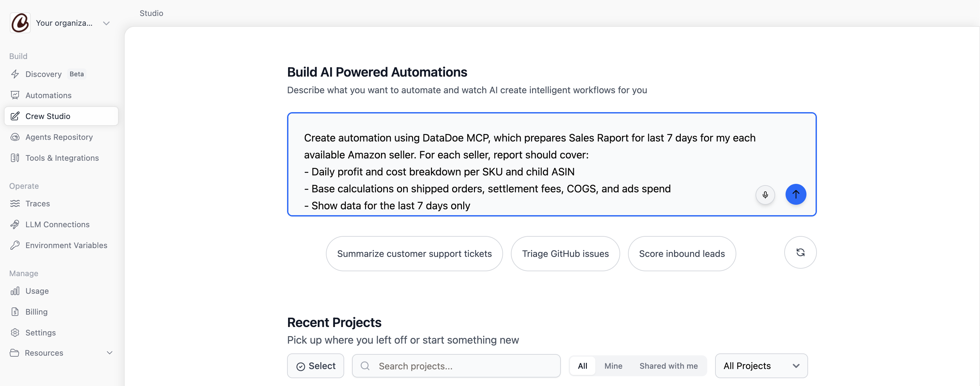The height and width of the screenshot is (386, 980).
Task: Open LLM Connections page
Action: [x=61, y=224]
